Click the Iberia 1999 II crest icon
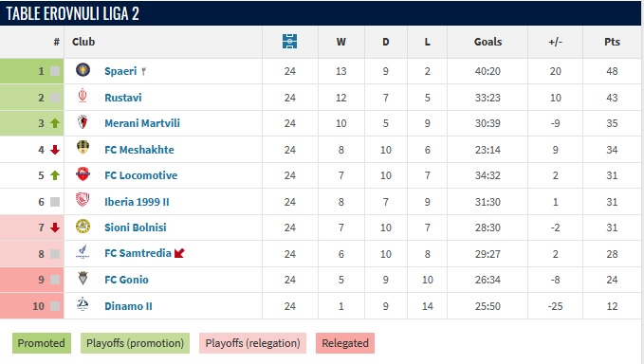644x364 pixels. [x=83, y=200]
